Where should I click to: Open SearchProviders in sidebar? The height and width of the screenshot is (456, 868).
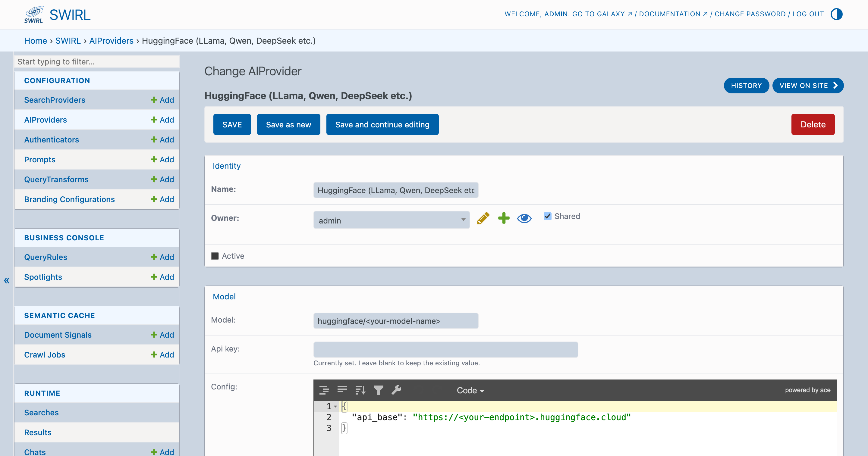(x=55, y=100)
